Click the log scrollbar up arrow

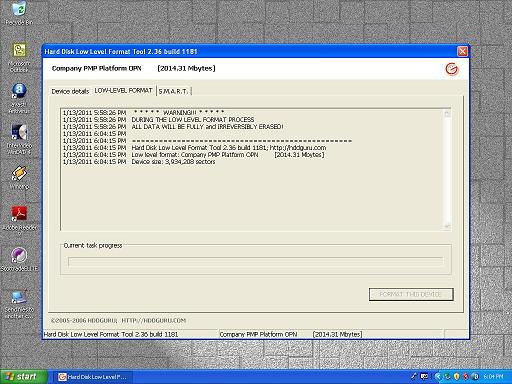(x=447, y=114)
